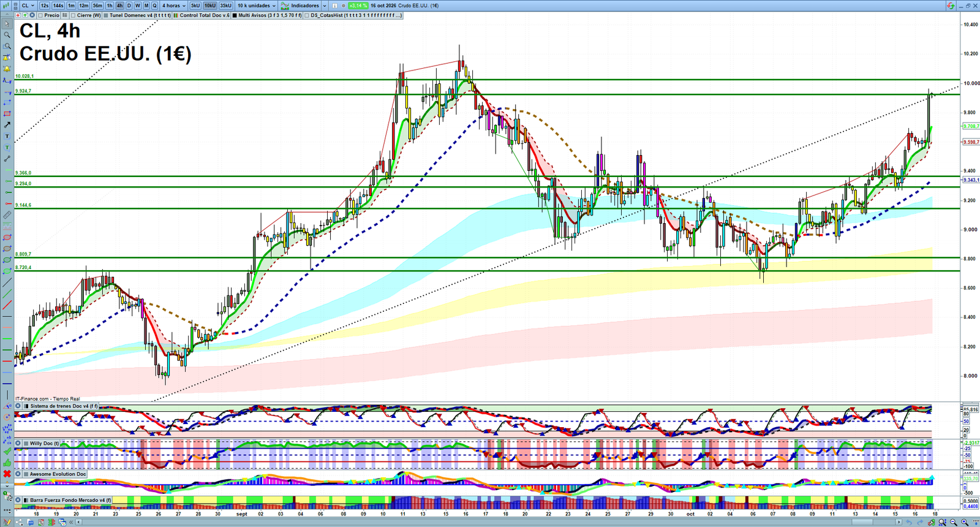The image size is (980, 527).
Task: Click the multi-chart window icon
Action: point(62,522)
